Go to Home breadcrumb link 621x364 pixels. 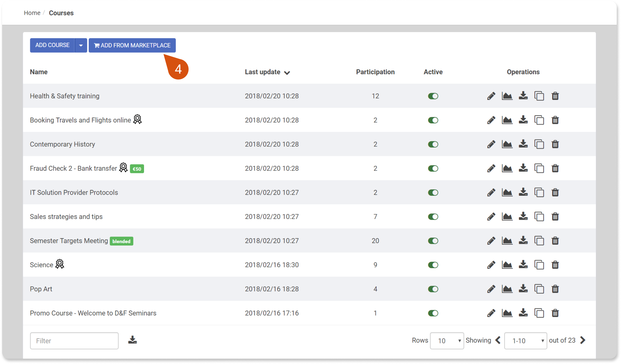(x=32, y=13)
